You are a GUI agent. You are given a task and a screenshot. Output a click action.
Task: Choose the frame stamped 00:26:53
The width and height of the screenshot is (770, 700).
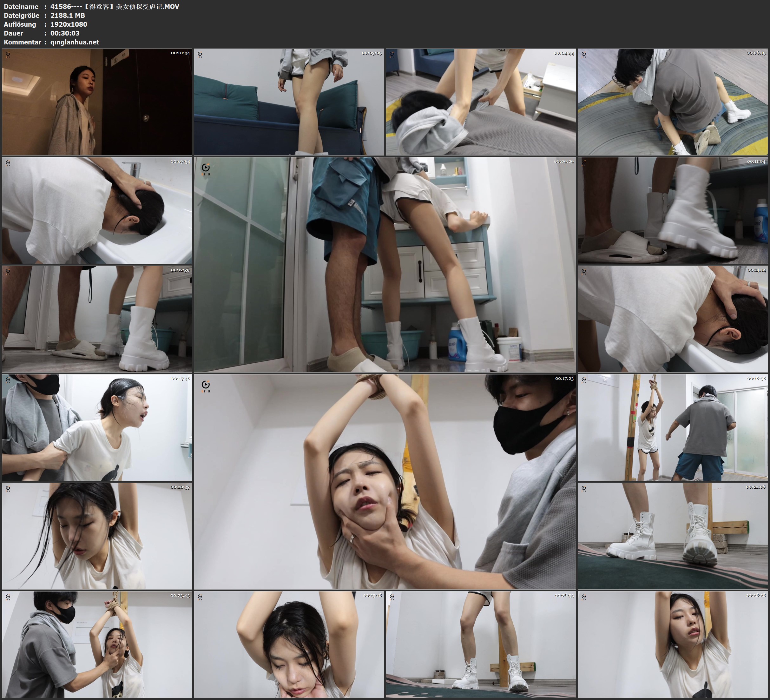pos(481,644)
